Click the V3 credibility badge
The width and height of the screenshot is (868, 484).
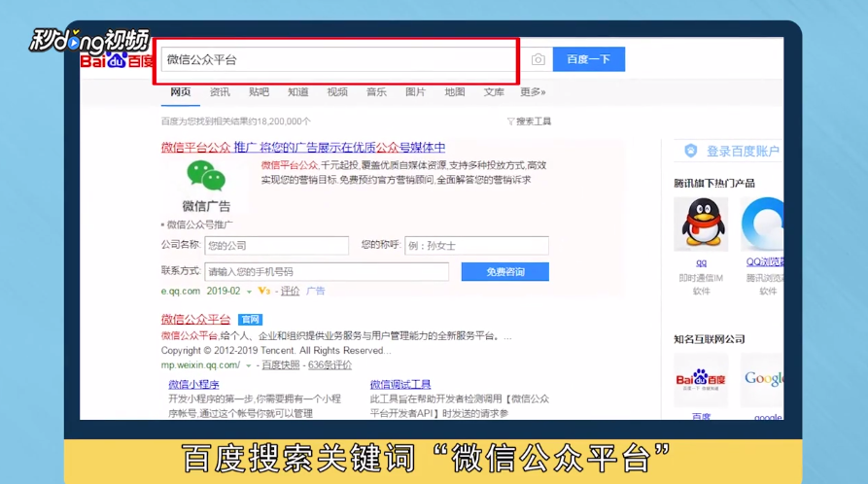pos(264,291)
